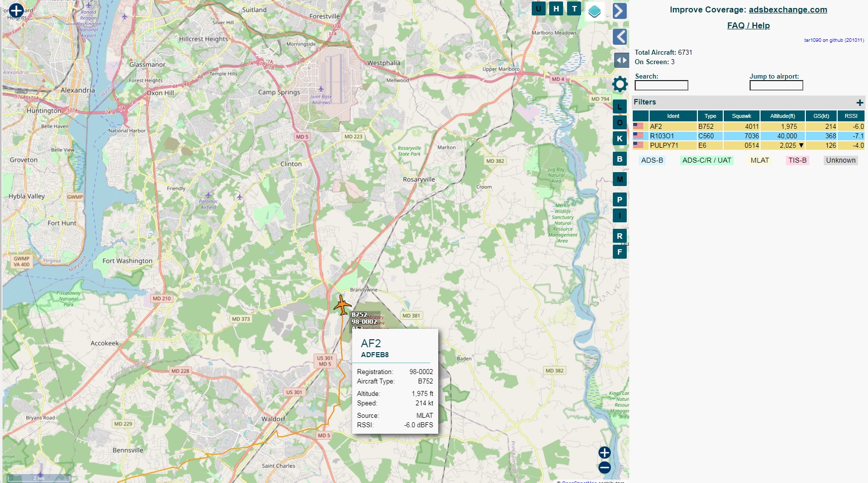Screen dimensions: 868x483
Task: Click the plus icon at map top-left corner
Action: [x=16, y=10]
